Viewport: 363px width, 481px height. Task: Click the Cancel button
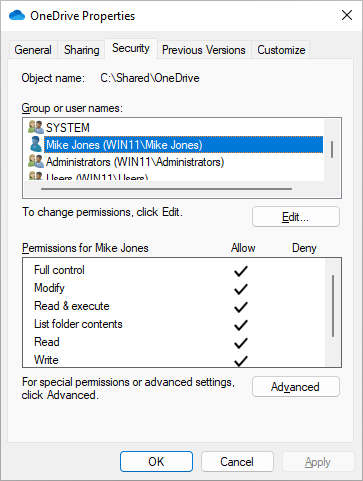[237, 462]
